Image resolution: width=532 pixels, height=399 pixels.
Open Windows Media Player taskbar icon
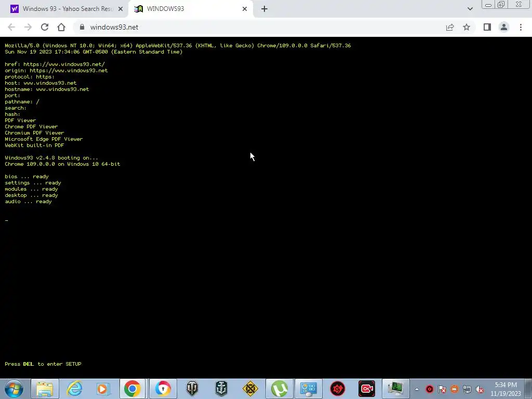103,389
